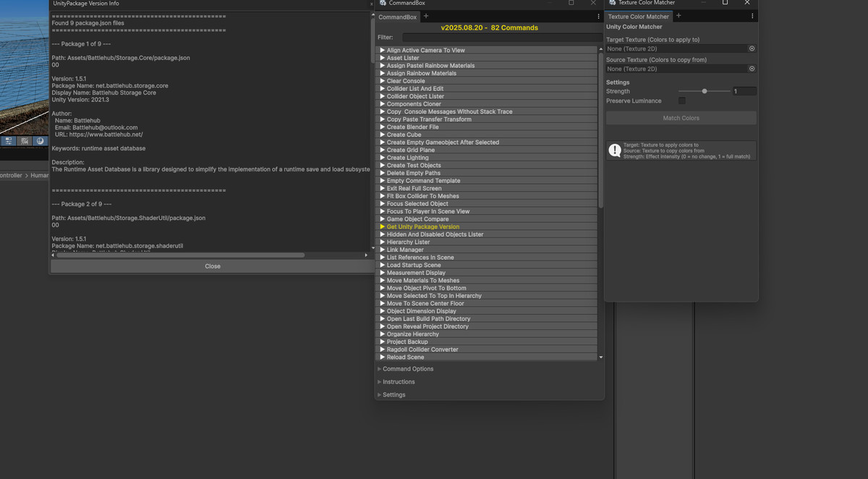Expand the Command Options section
The height and width of the screenshot is (479, 868).
(408, 369)
